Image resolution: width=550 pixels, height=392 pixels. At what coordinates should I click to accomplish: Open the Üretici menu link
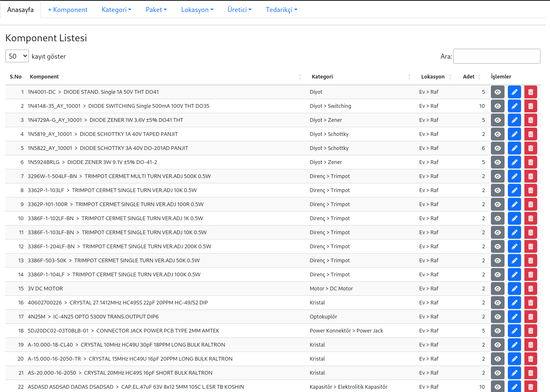[x=239, y=10]
